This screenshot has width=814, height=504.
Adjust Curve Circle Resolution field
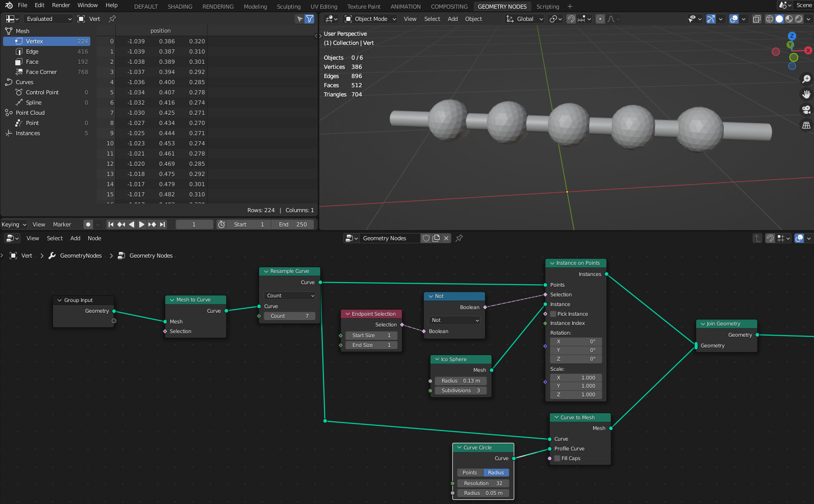coord(483,484)
